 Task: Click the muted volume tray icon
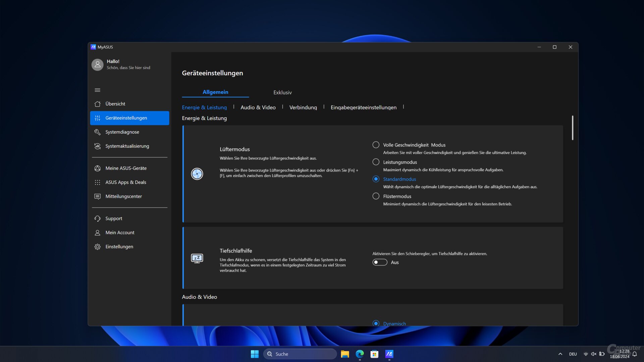point(594,354)
